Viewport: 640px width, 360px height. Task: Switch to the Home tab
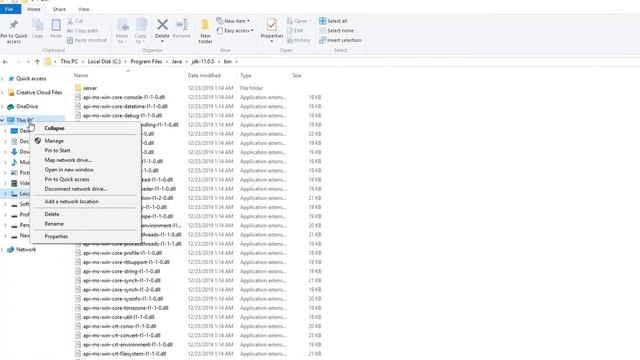(33, 9)
